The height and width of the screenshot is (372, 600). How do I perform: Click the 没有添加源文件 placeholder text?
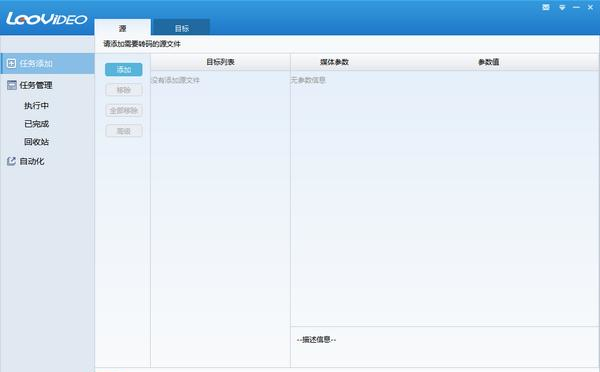[176, 80]
